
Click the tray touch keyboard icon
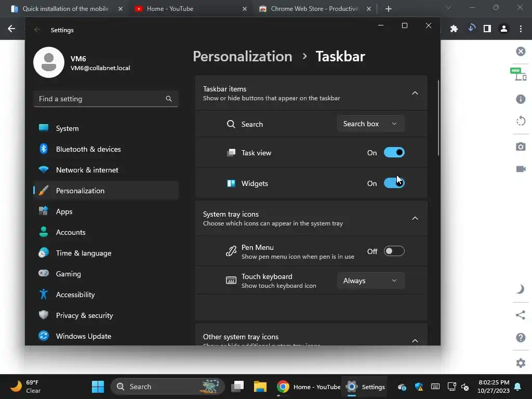tap(435, 387)
